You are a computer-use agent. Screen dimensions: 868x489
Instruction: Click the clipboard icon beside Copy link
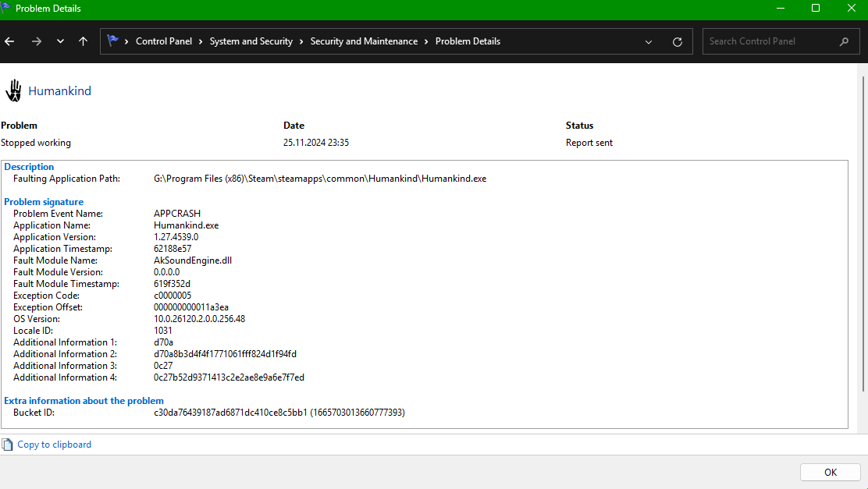(x=8, y=445)
